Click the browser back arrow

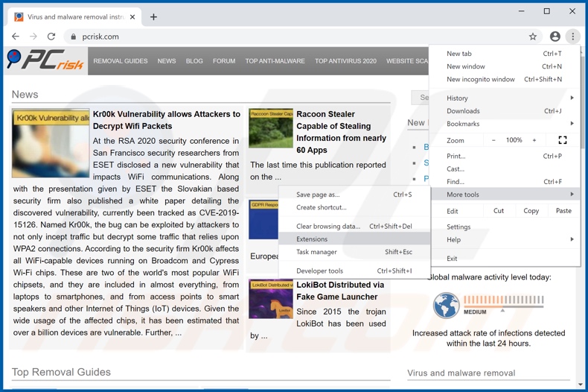16,37
